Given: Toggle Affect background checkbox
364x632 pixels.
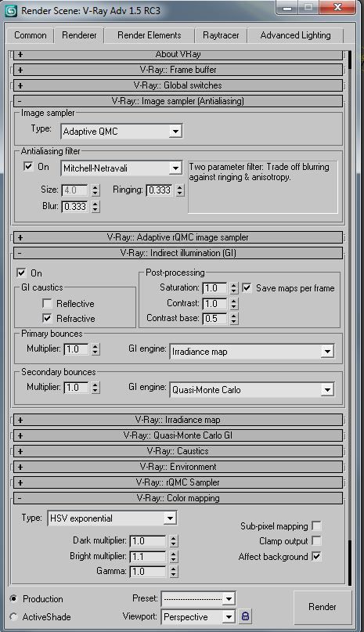Looking at the screenshot, I should 316,557.
